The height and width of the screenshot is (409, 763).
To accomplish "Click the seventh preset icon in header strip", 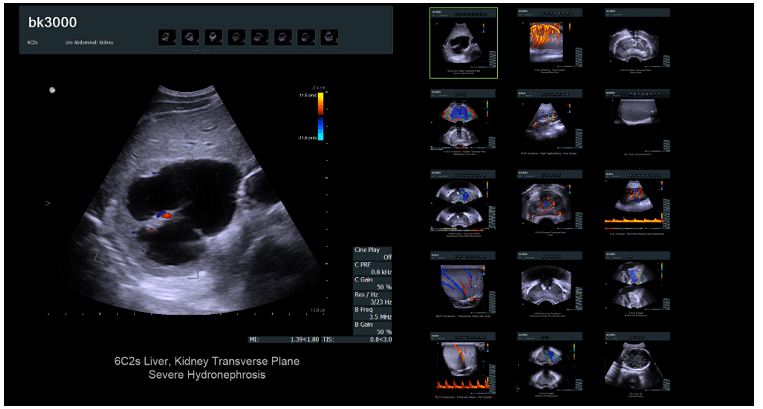I will pyautogui.click(x=305, y=37).
